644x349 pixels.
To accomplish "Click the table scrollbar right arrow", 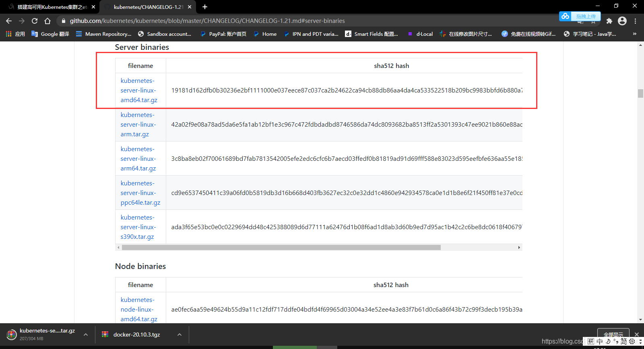I will (519, 248).
